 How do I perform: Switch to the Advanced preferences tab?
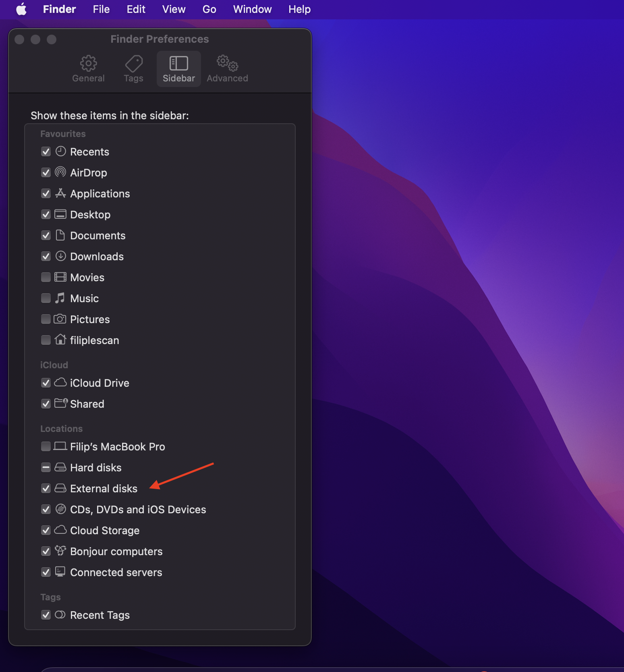pyautogui.click(x=227, y=69)
